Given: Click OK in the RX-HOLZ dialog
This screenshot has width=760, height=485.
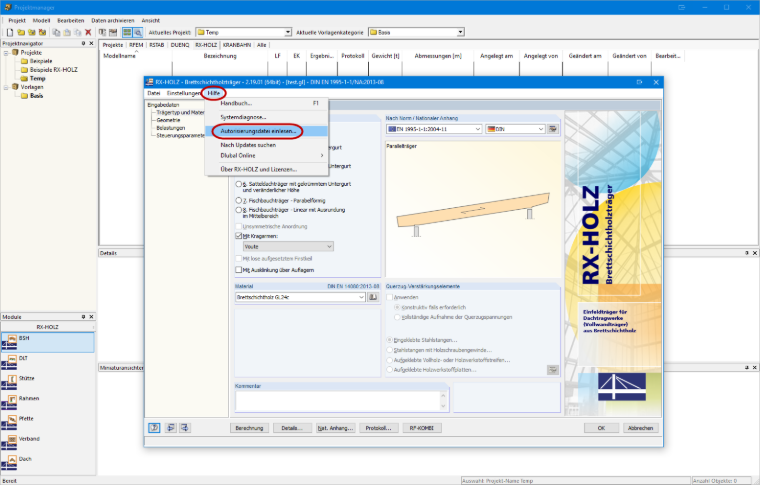Looking at the screenshot, I should 602,428.
